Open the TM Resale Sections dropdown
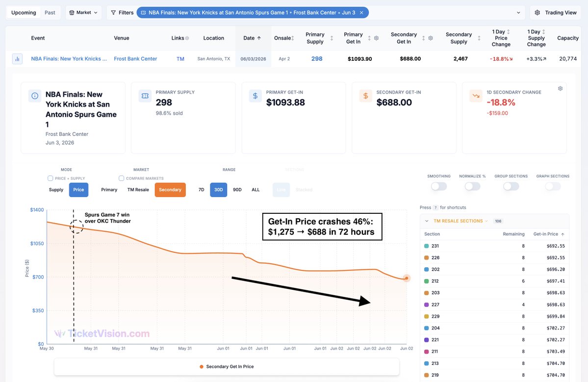 pyautogui.click(x=460, y=221)
